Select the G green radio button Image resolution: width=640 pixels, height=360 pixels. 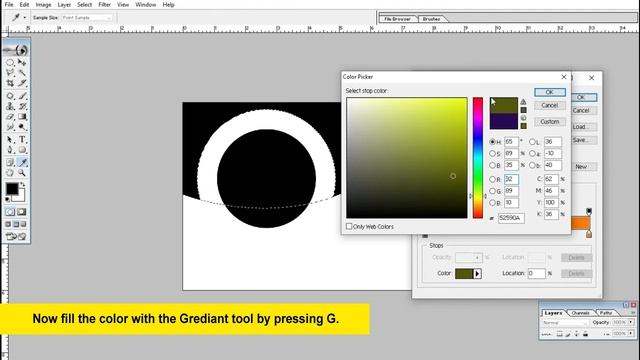pyautogui.click(x=492, y=191)
